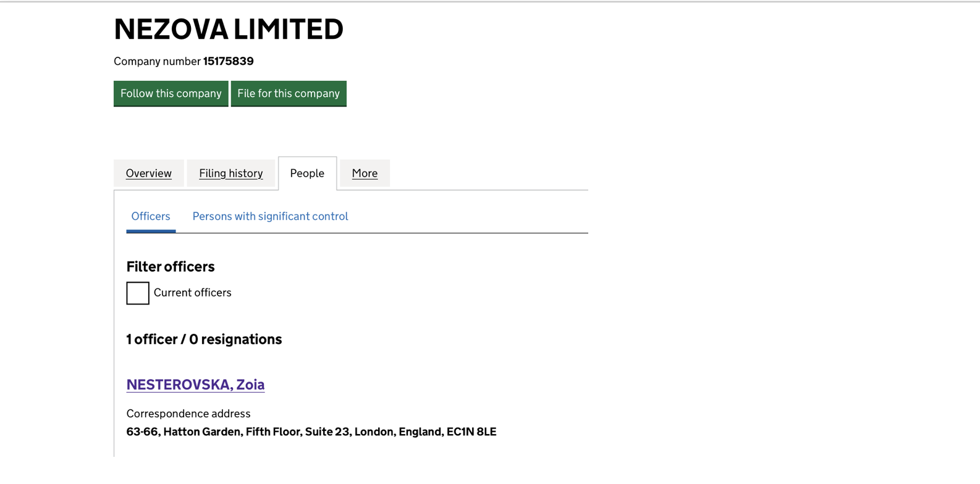View Persons with significant control

point(270,216)
